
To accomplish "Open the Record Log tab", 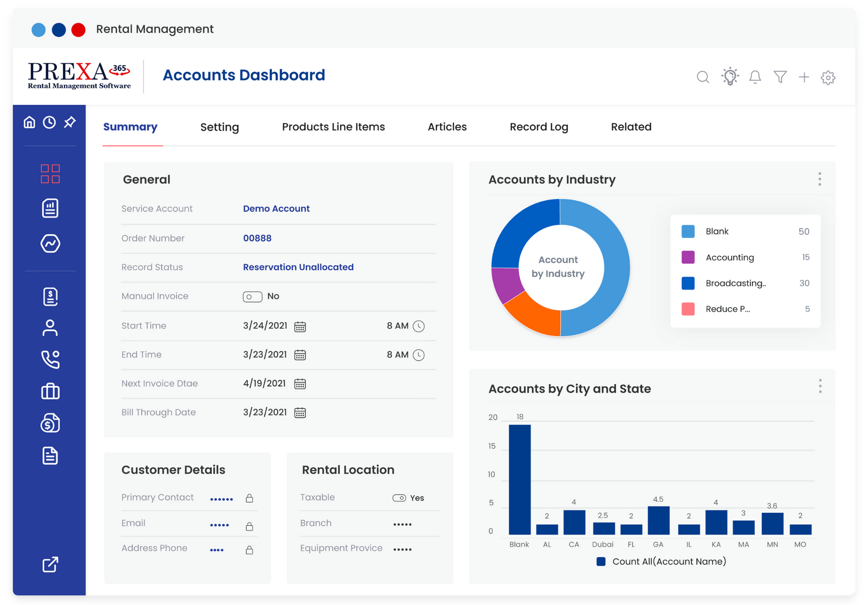I will [538, 126].
